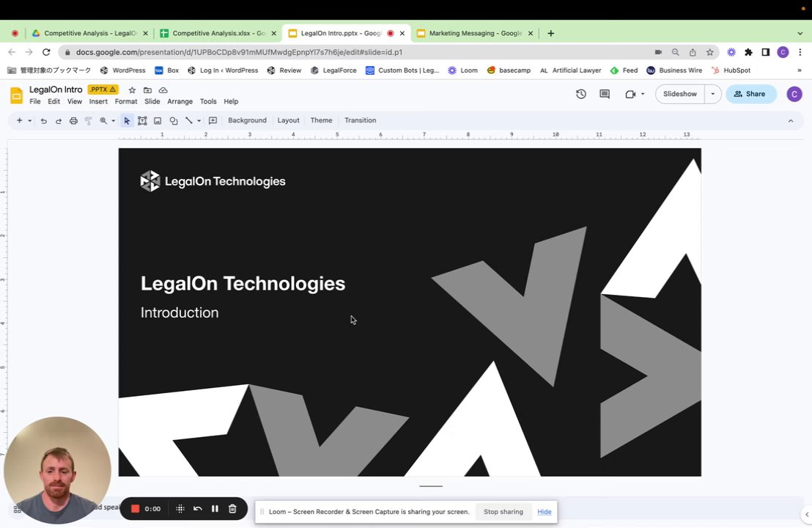This screenshot has width=812, height=528.
Task: Open the File menu
Action: click(x=34, y=101)
